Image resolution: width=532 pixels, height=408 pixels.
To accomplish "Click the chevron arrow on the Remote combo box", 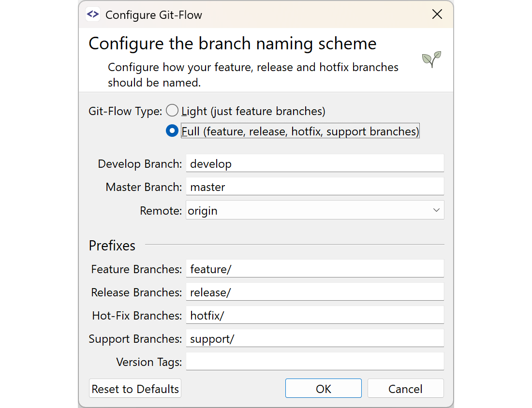I will pyautogui.click(x=436, y=210).
